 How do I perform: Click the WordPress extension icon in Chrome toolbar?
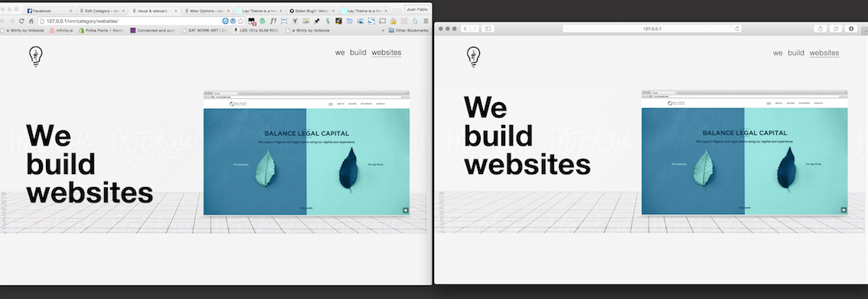(x=263, y=21)
